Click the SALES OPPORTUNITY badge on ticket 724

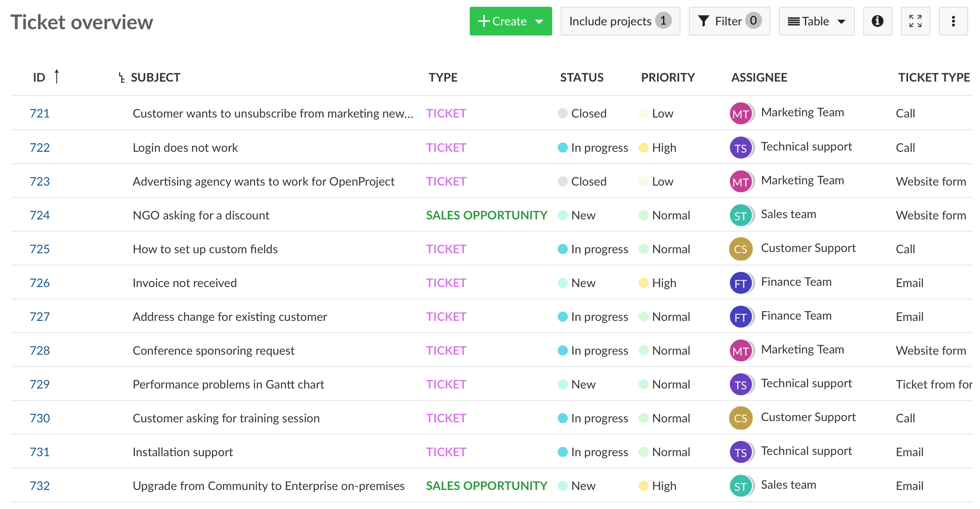[487, 215]
